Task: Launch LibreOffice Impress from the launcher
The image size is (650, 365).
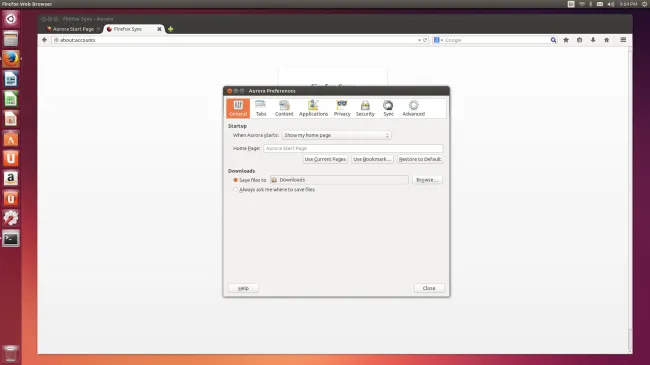Action: [x=11, y=119]
